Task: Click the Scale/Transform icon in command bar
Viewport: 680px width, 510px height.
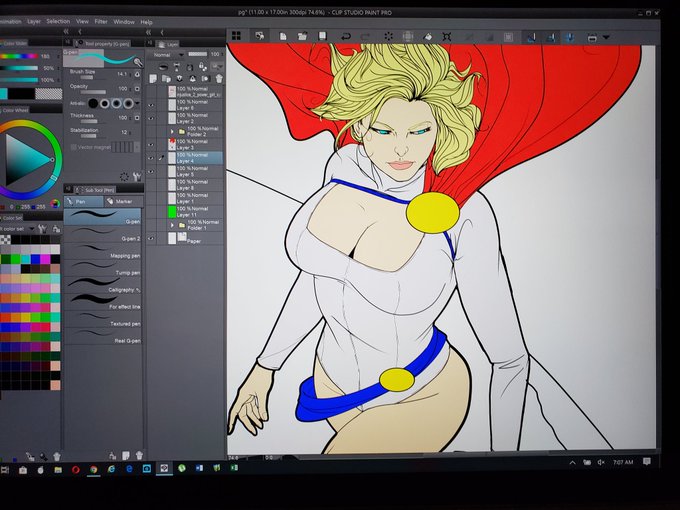Action: pyautogui.click(x=447, y=37)
